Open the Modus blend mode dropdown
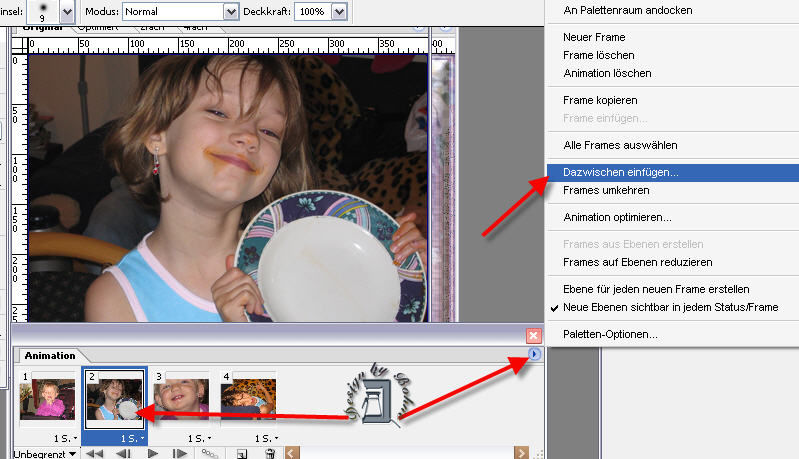Viewport: 799px width, 459px height. (229, 11)
